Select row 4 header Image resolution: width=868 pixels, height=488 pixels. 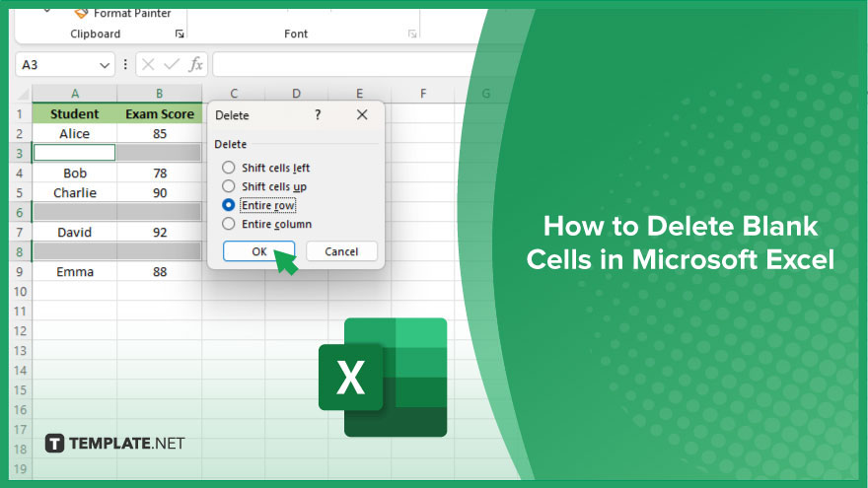[20, 174]
